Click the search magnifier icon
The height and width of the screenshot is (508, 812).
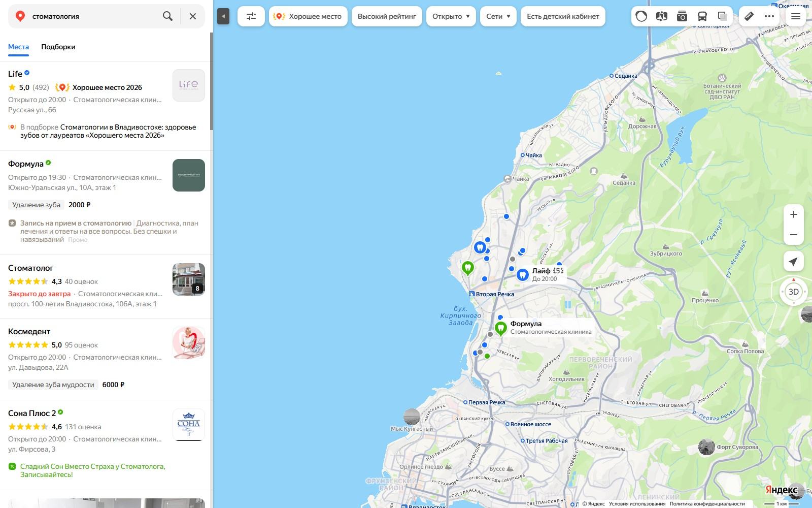pos(167,16)
